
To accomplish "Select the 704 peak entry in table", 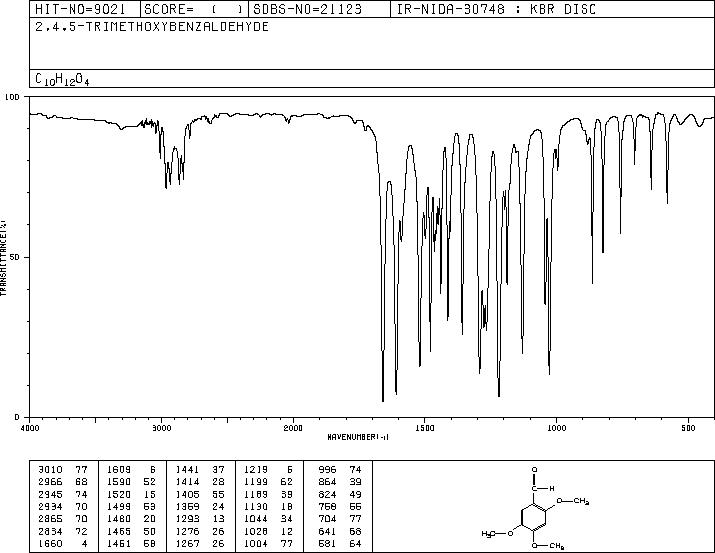I will point(340,519).
